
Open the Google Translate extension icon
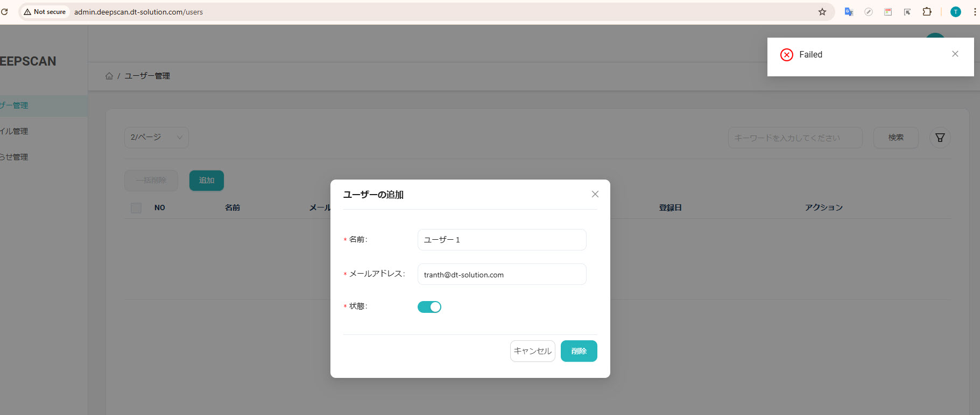tap(849, 12)
